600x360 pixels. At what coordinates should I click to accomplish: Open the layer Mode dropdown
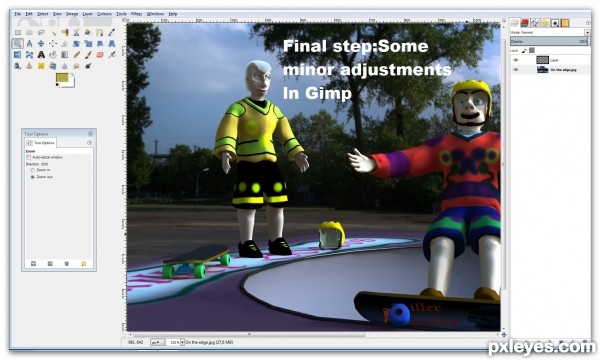click(550, 33)
